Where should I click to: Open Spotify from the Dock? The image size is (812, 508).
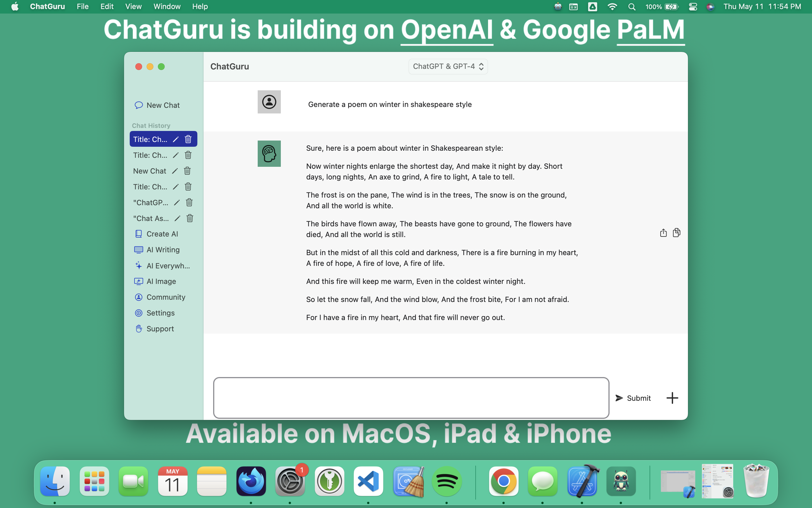[447, 481]
